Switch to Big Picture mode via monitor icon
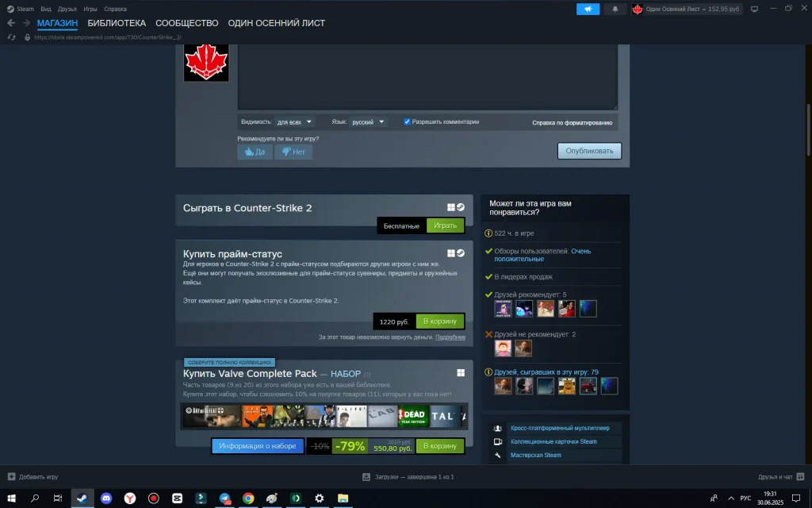Viewport: 812px width, 508px height. coord(755,9)
